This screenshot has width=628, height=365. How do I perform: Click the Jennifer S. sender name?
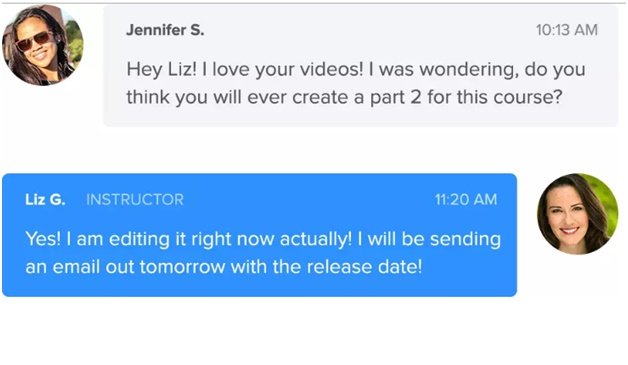point(165,30)
